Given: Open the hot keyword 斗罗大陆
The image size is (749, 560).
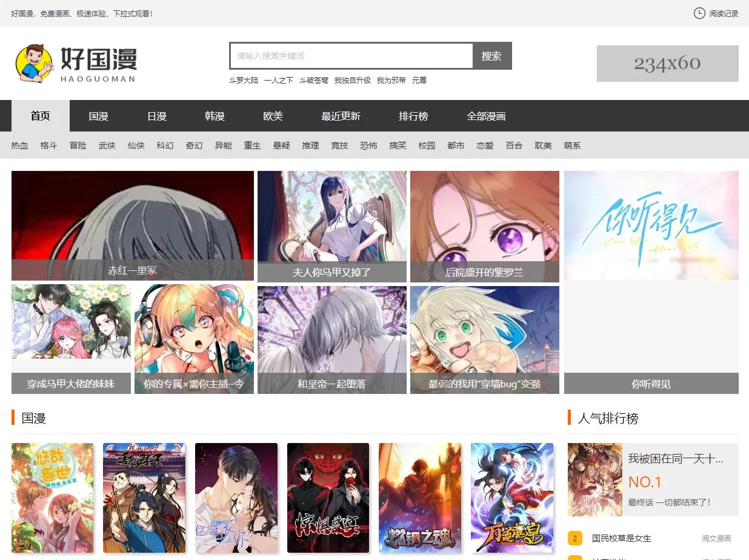Looking at the screenshot, I should (244, 79).
